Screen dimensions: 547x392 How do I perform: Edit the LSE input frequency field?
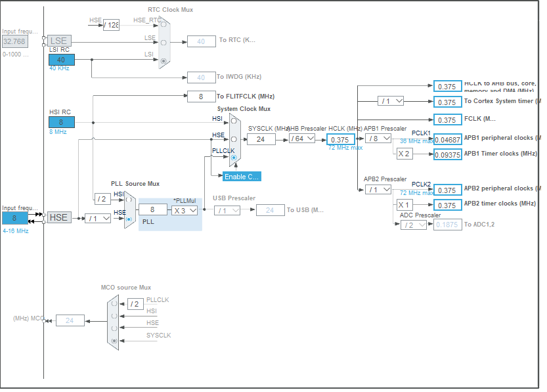(x=14, y=41)
